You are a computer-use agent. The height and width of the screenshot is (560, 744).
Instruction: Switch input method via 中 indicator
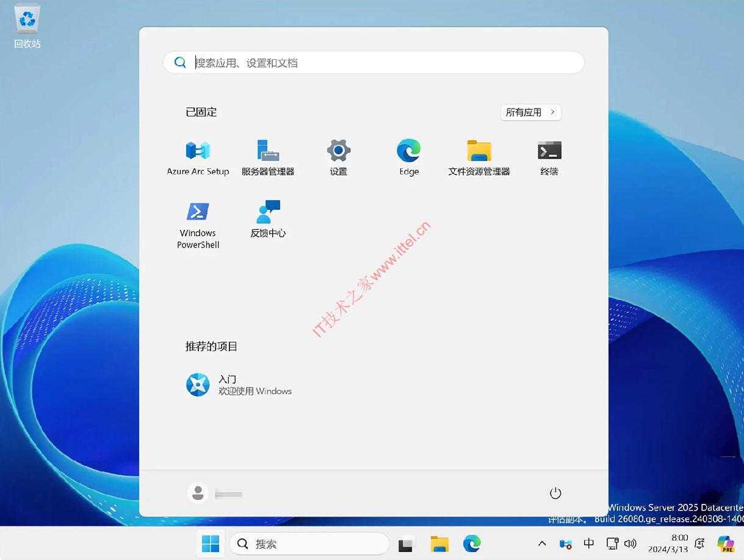coord(589,544)
